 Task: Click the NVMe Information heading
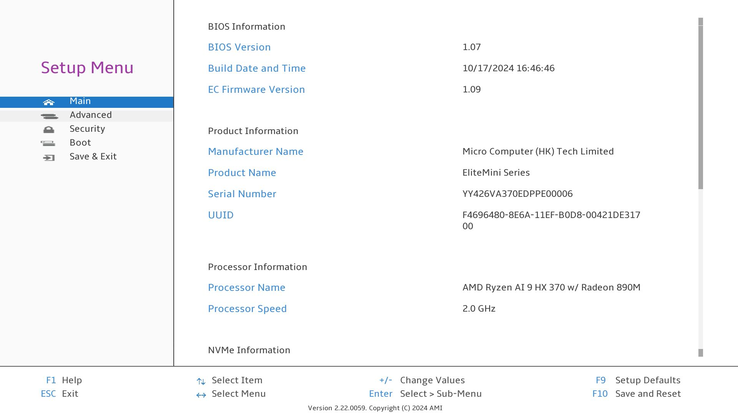249,350
